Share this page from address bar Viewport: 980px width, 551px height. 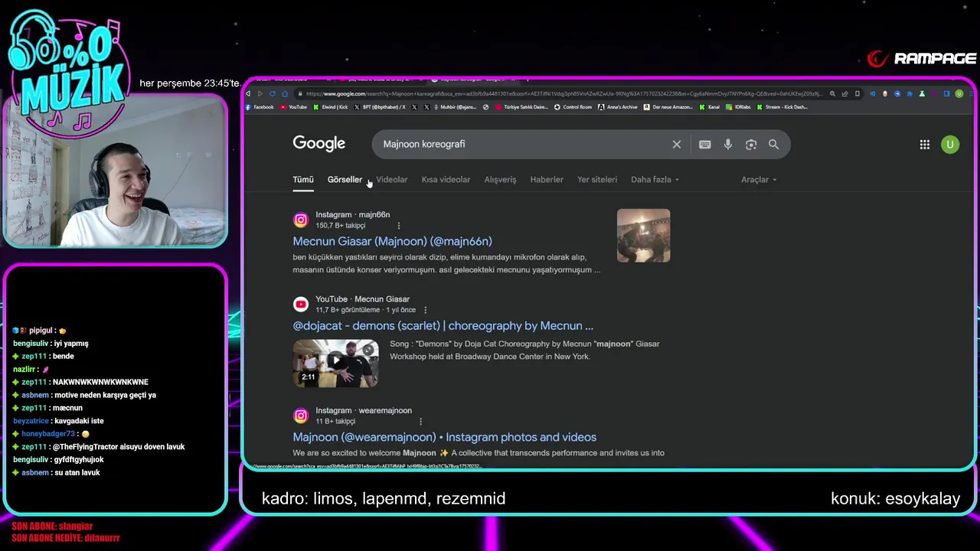(844, 93)
